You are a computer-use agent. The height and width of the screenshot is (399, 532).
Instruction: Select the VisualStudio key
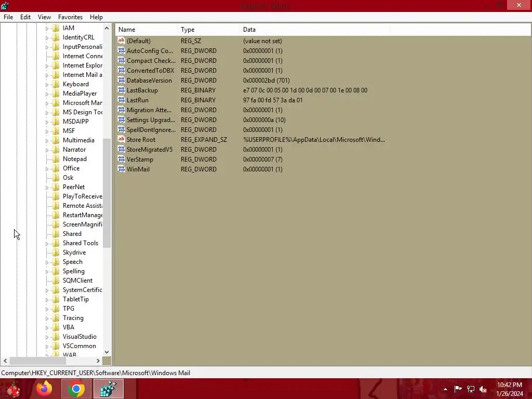[x=79, y=337]
